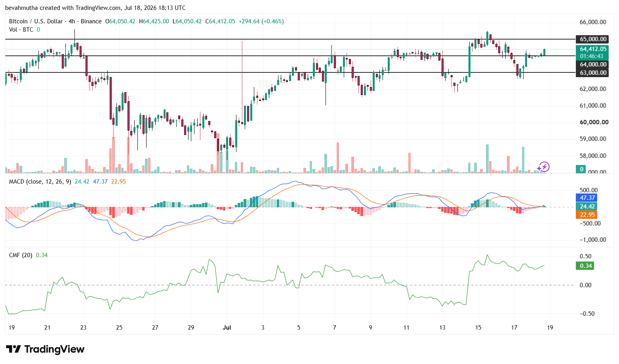Select the 64,000.00 horizontal line price label
This screenshot has width=619, height=364.
pyautogui.click(x=592, y=64)
